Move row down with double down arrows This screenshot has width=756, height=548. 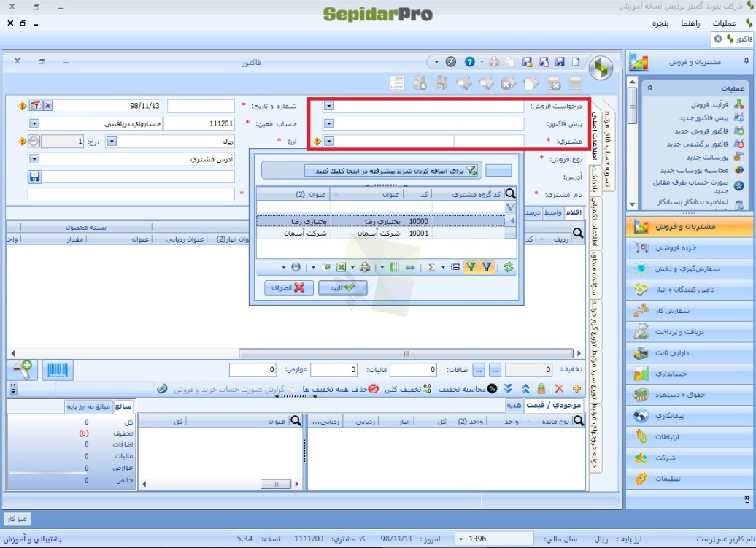click(x=508, y=388)
